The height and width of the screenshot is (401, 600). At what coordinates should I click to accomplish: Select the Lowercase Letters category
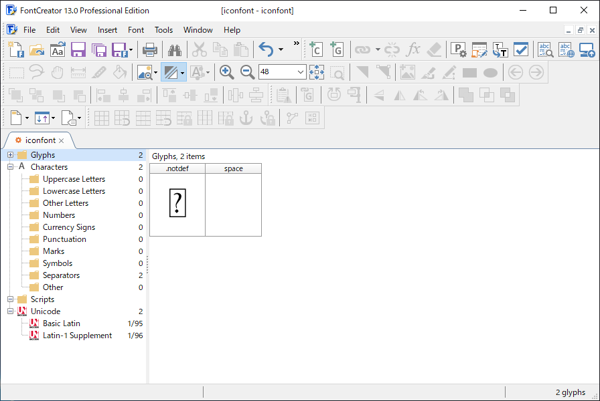point(74,191)
